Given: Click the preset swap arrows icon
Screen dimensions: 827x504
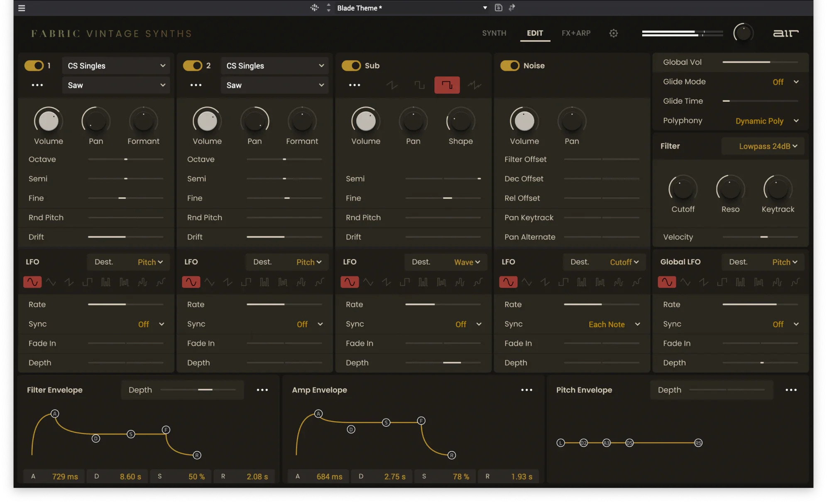Looking at the screenshot, I should click(512, 7).
